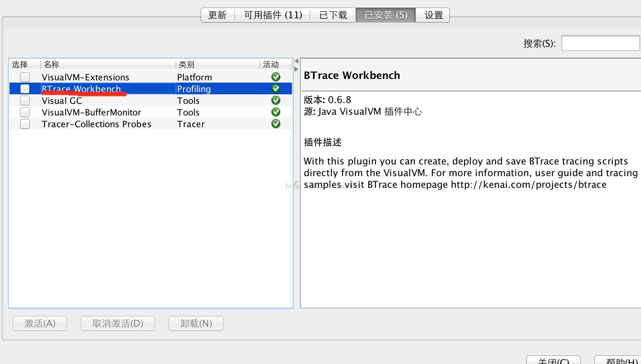Select the Tracer-Collections Probes plugin row

(x=150, y=124)
